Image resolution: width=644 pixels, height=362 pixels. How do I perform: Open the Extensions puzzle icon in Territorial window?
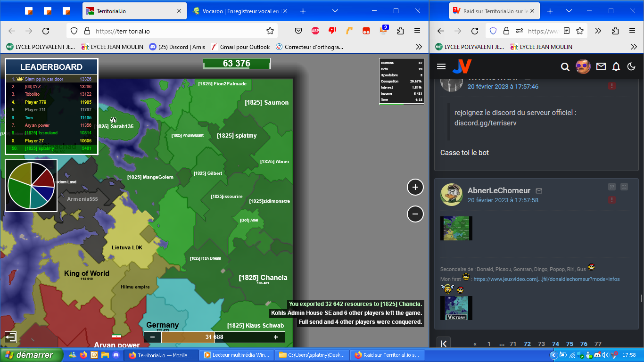(x=400, y=31)
